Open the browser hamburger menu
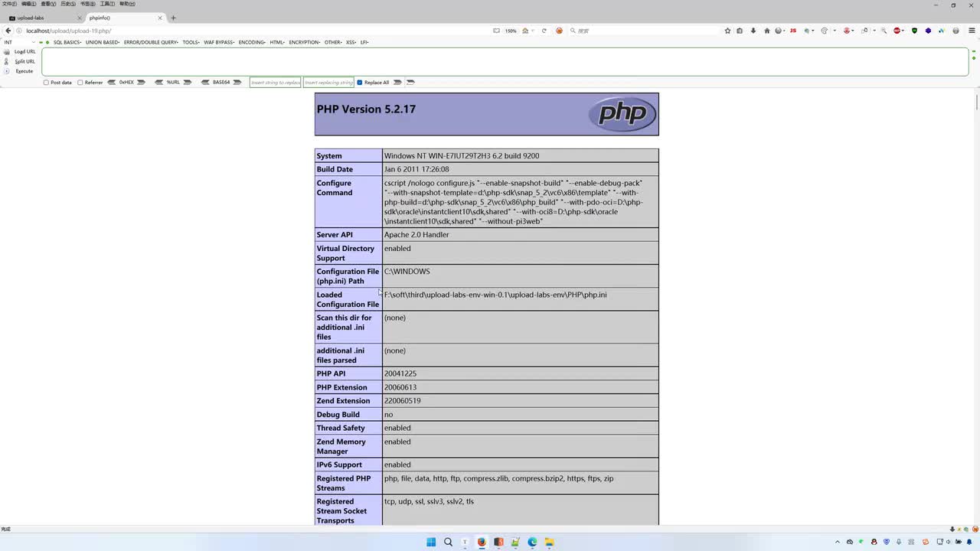The height and width of the screenshot is (551, 980). pyautogui.click(x=972, y=31)
